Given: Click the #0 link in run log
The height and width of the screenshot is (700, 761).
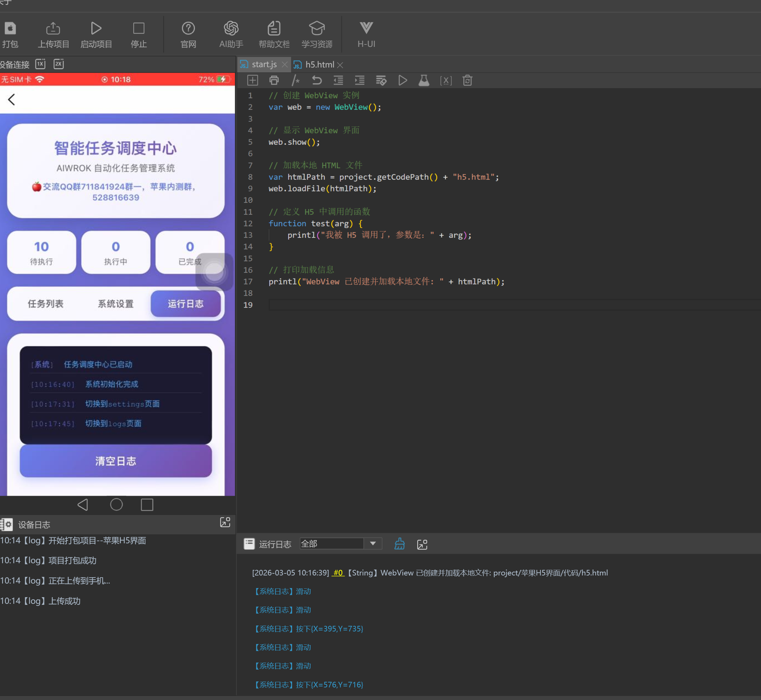Looking at the screenshot, I should click(x=338, y=573).
